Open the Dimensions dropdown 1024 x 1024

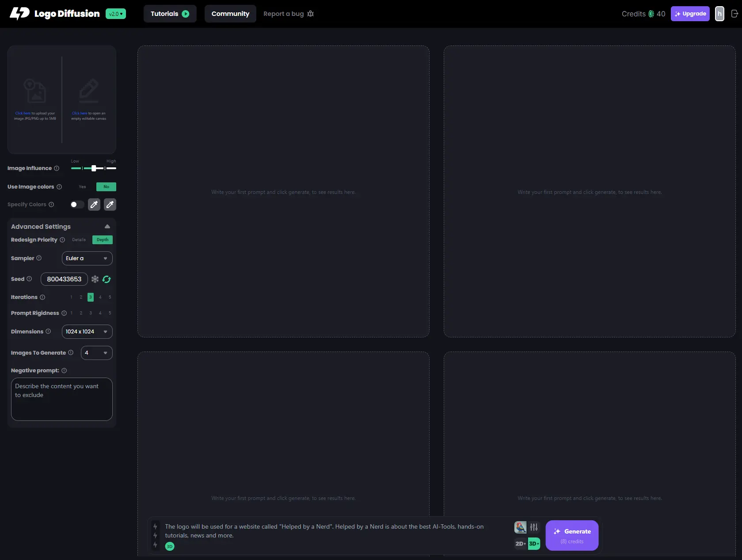(x=87, y=332)
